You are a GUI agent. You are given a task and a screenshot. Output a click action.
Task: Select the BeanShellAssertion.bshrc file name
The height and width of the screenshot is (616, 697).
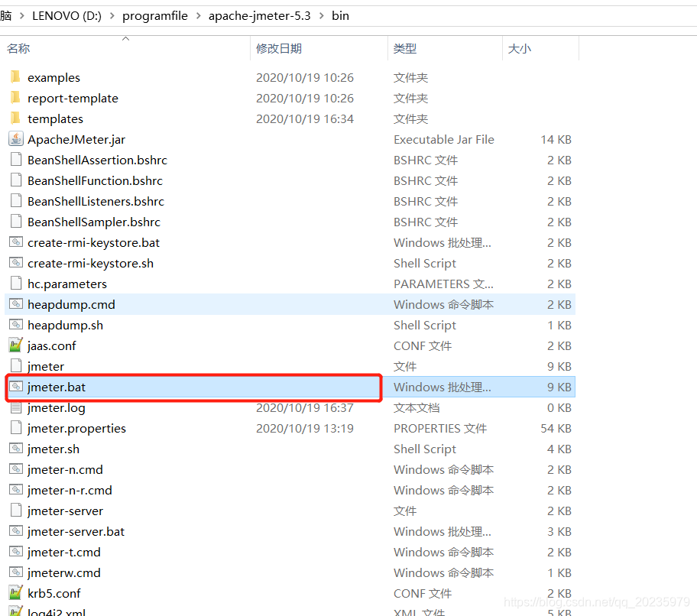coord(97,160)
